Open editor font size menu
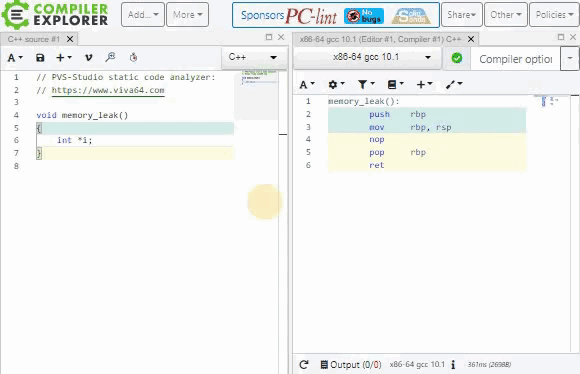 (15, 58)
